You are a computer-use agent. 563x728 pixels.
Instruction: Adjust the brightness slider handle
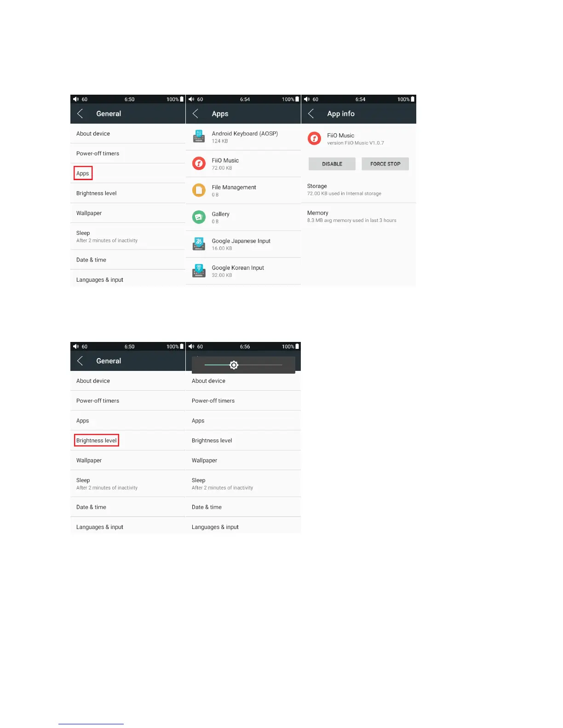(234, 365)
